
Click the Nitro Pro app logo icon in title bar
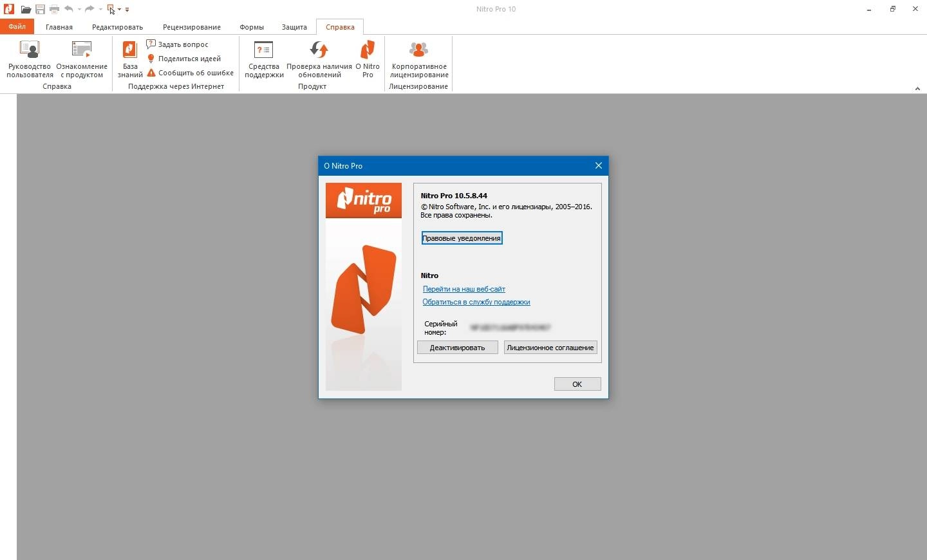pyautogui.click(x=9, y=9)
